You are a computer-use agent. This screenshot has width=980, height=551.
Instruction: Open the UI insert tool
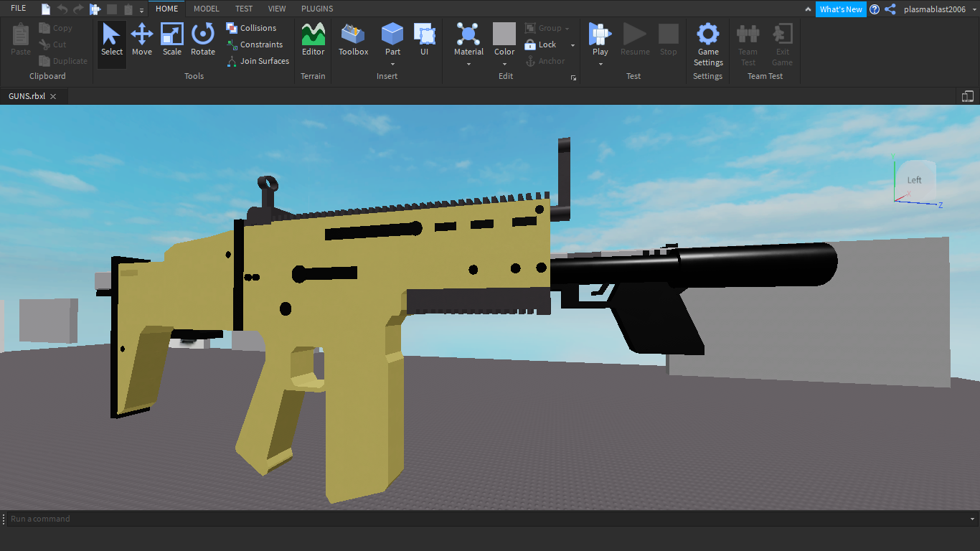coord(425,39)
